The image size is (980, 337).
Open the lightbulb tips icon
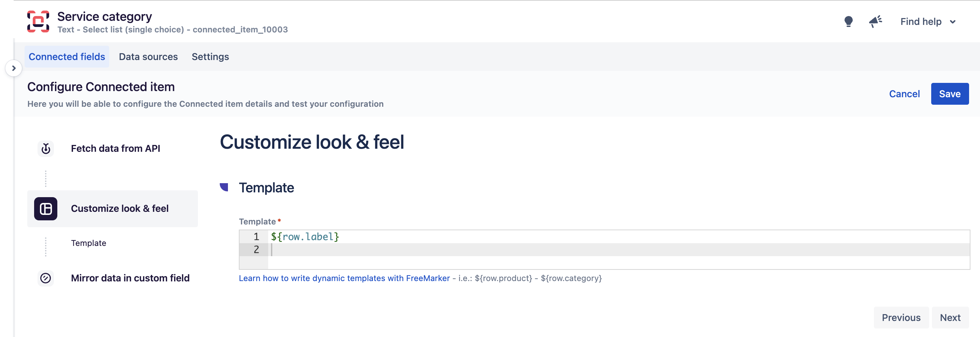pos(848,22)
